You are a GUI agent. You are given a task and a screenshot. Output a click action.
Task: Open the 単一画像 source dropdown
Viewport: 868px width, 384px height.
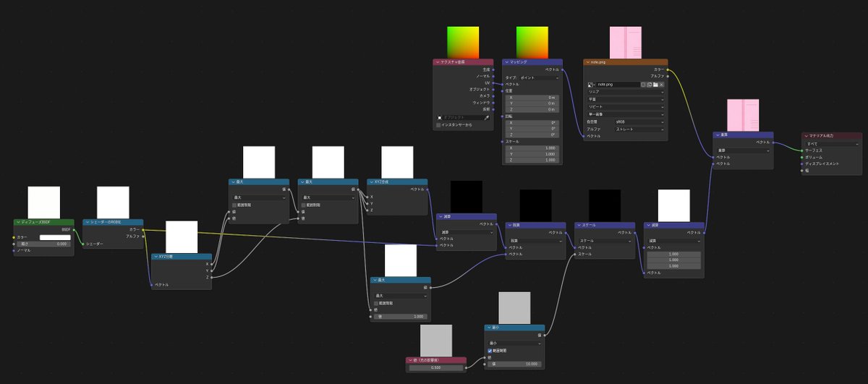[x=626, y=114]
